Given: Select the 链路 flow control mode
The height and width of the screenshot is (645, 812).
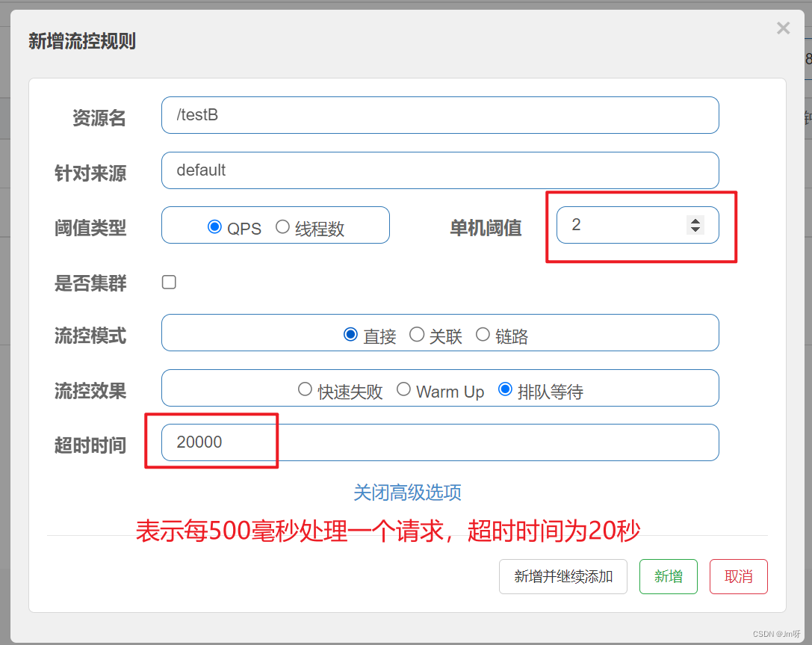Looking at the screenshot, I should click(x=483, y=334).
